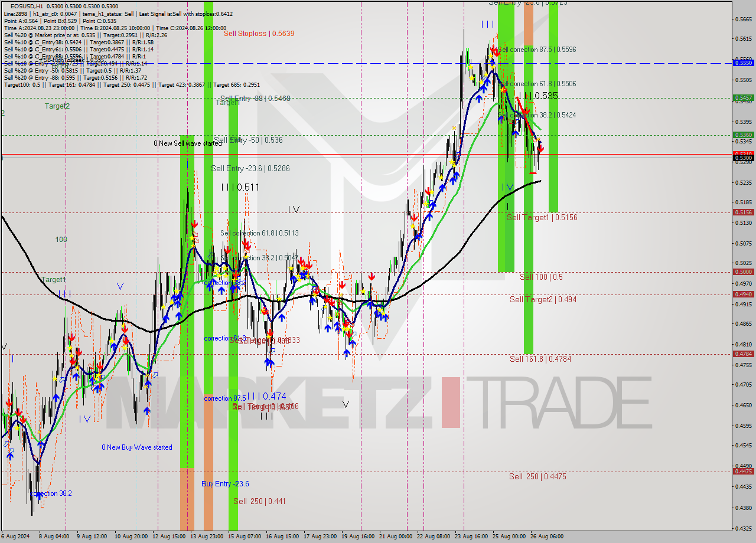Click the black 0.5300 current price tag
This screenshot has width=756, height=543.
743,158
